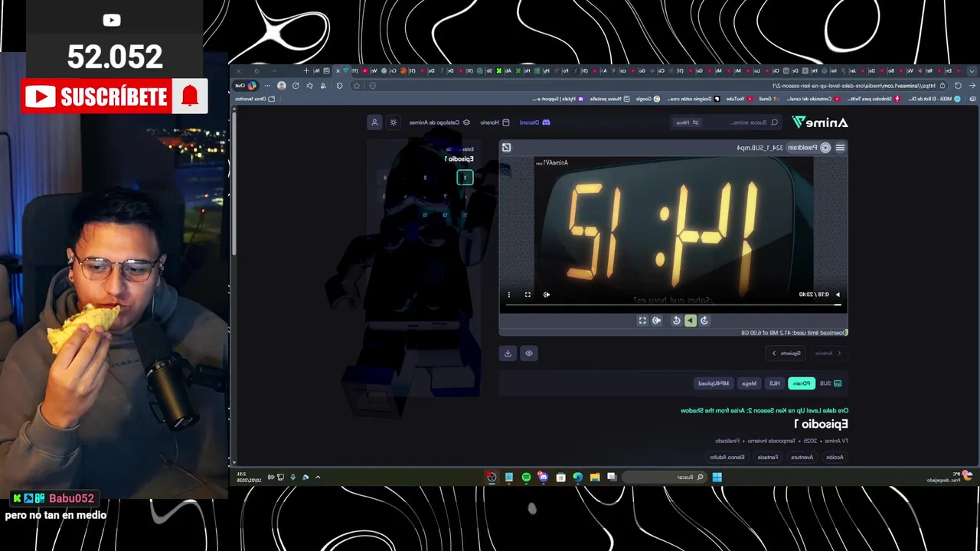The height and width of the screenshot is (551, 980).
Task: Click the green play button below the video
Action: coord(690,321)
